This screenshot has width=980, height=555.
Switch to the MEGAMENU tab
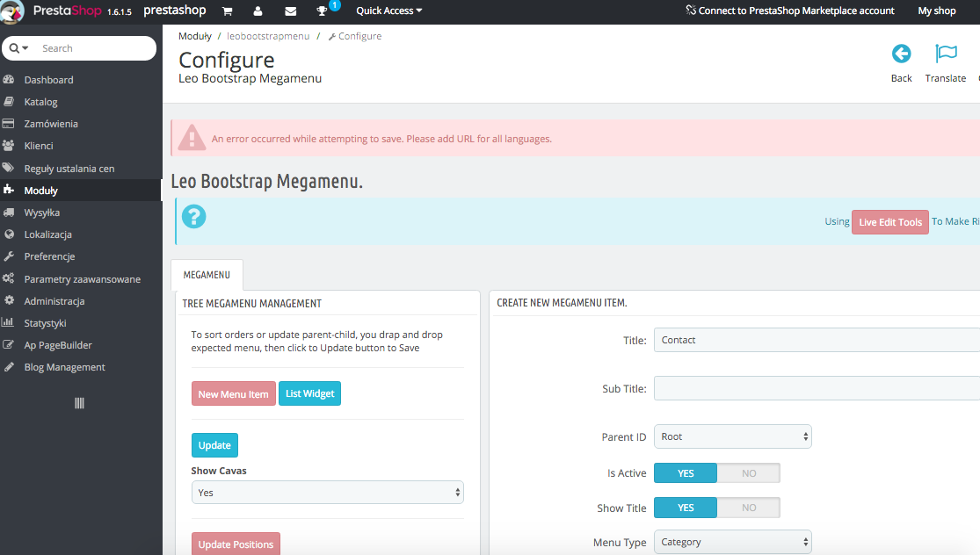(x=207, y=275)
